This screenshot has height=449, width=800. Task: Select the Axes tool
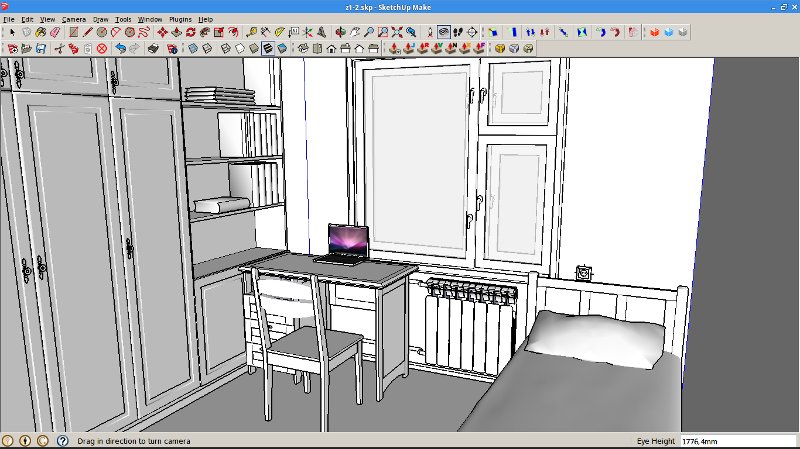pyautogui.click(x=308, y=32)
